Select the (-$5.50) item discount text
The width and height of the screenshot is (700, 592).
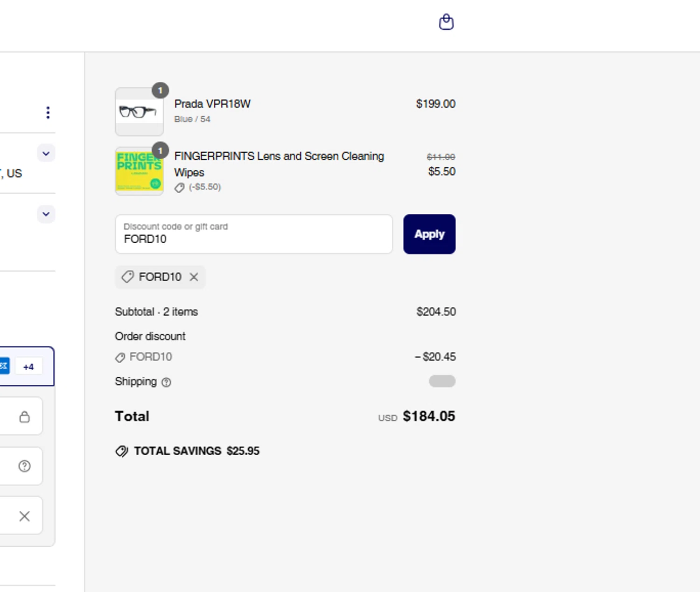point(205,187)
